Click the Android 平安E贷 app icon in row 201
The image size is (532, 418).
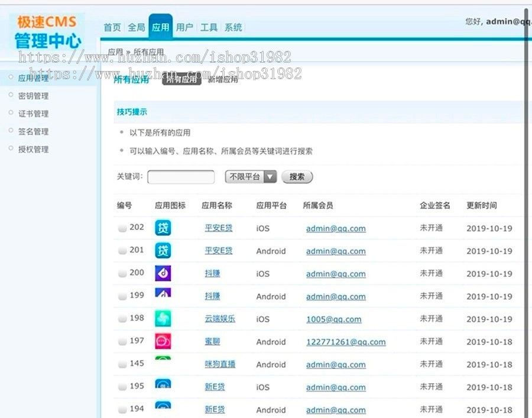pyautogui.click(x=163, y=250)
